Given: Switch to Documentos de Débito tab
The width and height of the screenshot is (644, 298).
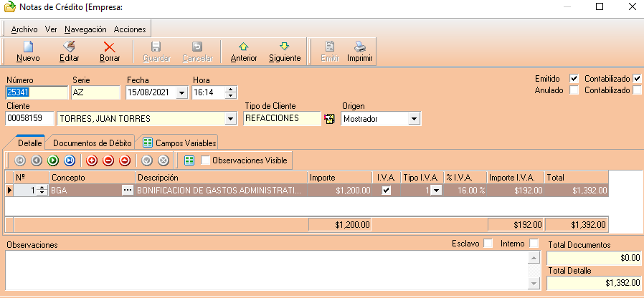Looking at the screenshot, I should [92, 143].
